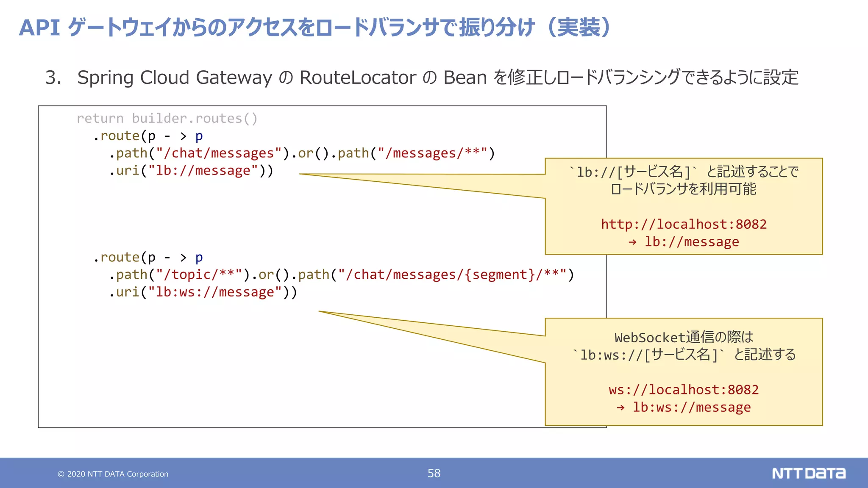Click the NTT DATA logo
This screenshot has width=868, height=488.
tap(808, 473)
